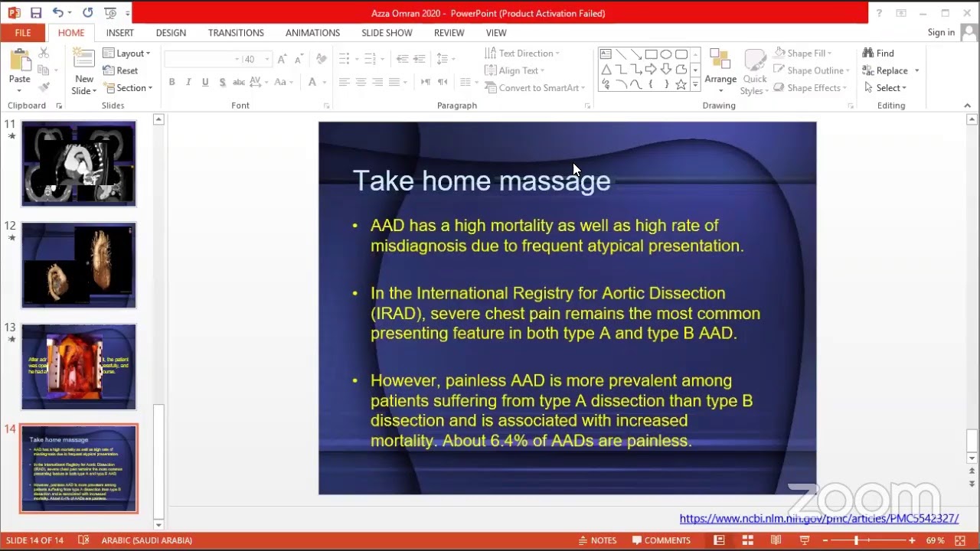
Task: Switch to SLIDE SHOW tab
Action: pos(387,33)
